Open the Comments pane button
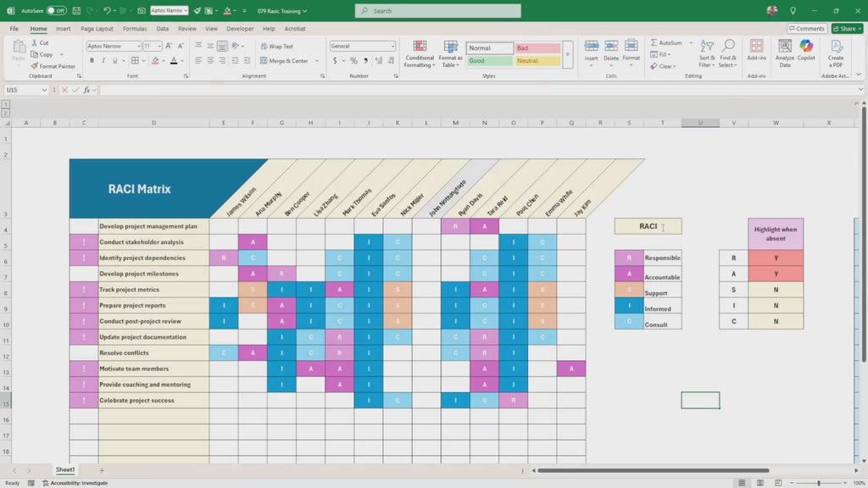 (x=806, y=28)
